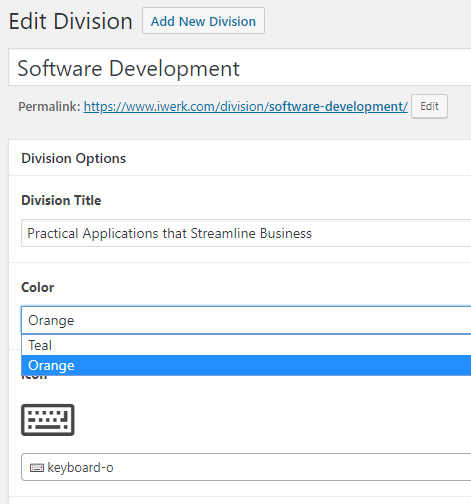Click the Division Title label
The width and height of the screenshot is (471, 504).
(61, 200)
